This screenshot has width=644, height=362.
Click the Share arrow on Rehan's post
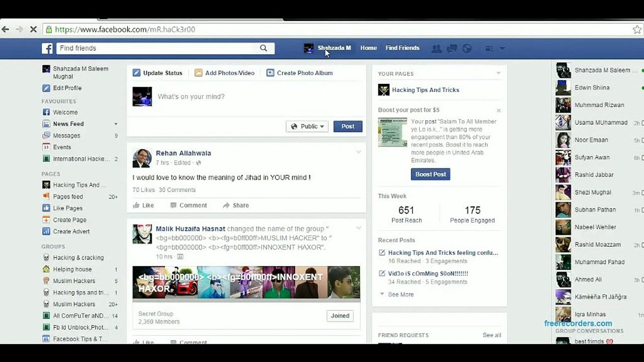click(x=226, y=205)
